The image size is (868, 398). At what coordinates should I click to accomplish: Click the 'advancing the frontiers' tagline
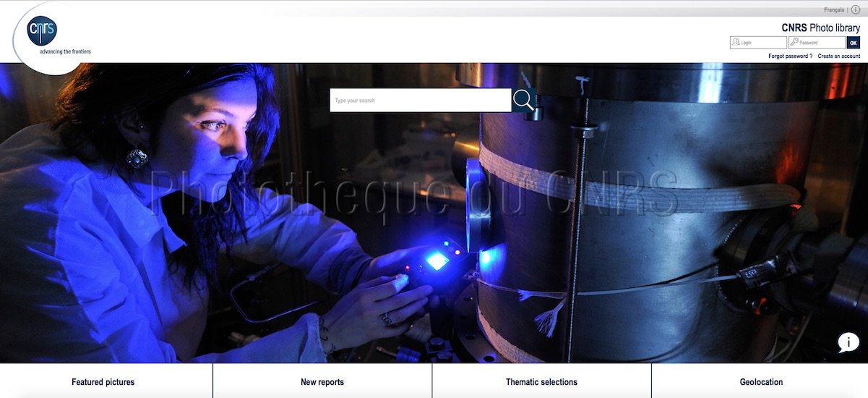tap(65, 51)
